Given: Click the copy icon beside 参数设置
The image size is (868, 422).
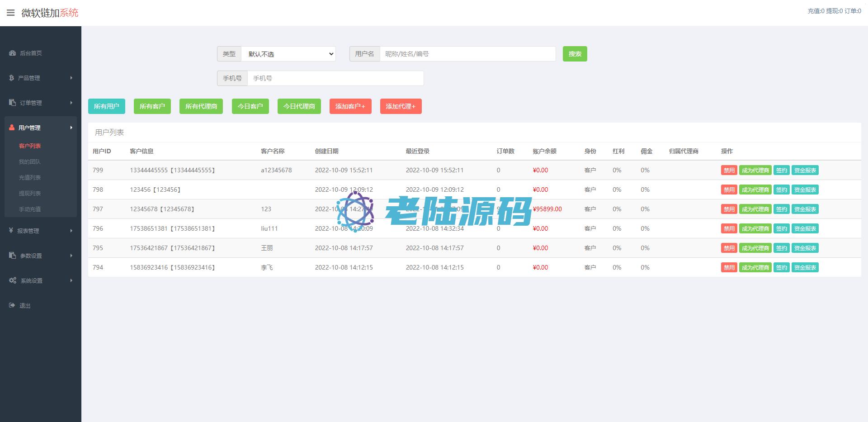Looking at the screenshot, I should click(12, 256).
